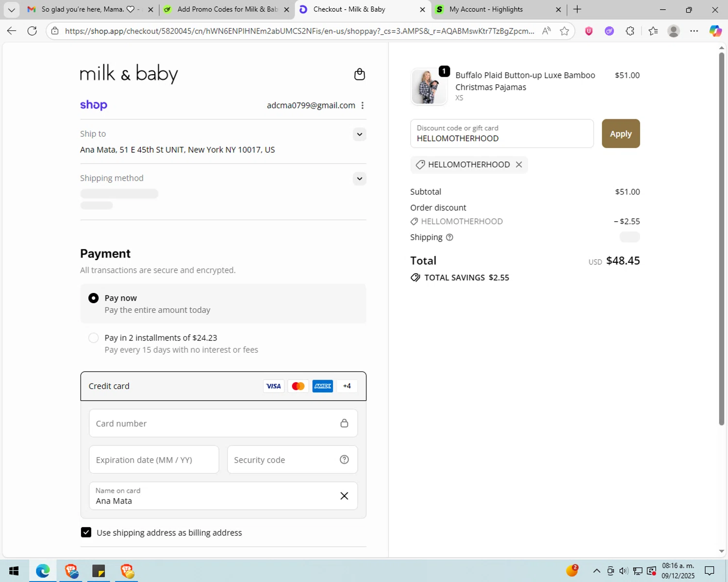This screenshot has width=728, height=582.
Task: Close the Add Promo Codes tab
Action: [286, 9]
